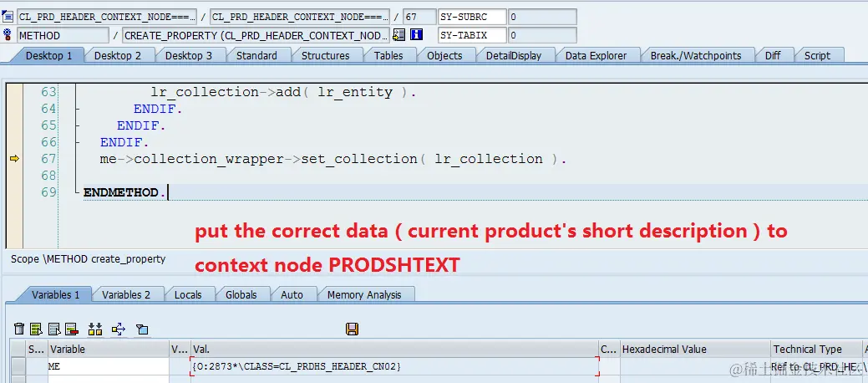The image size is (868, 383).
Task: Click the first CL_PRD_HEADER_CONTEXT_NODE program field
Action: pos(106,17)
